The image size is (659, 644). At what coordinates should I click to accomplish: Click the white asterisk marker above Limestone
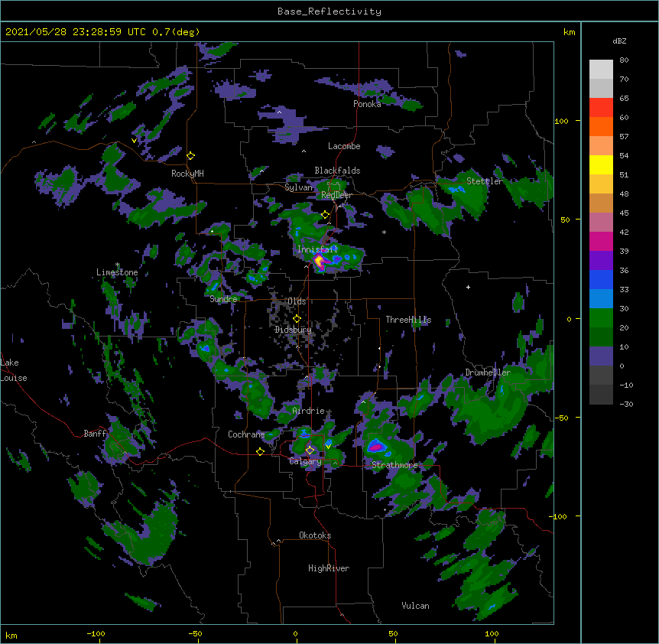coord(117,265)
